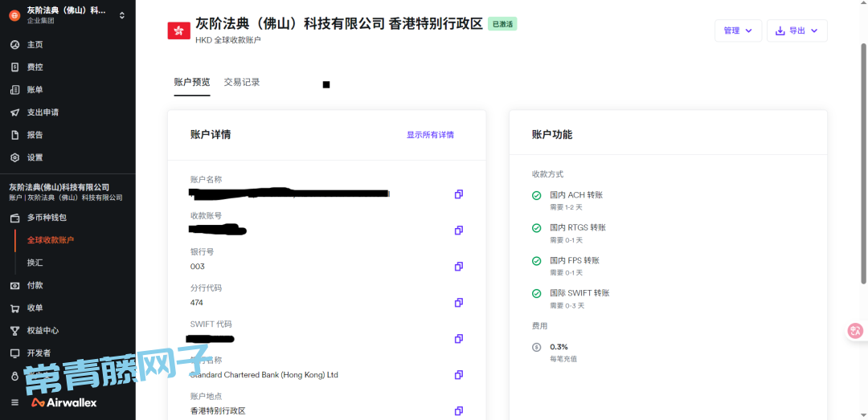Image resolution: width=868 pixels, height=420 pixels.
Task: Expand the organization switcher chevrons
Action: pos(122,15)
